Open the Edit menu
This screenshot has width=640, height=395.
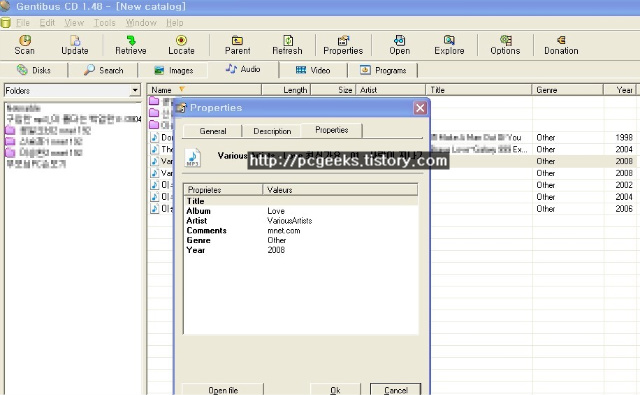(x=47, y=23)
